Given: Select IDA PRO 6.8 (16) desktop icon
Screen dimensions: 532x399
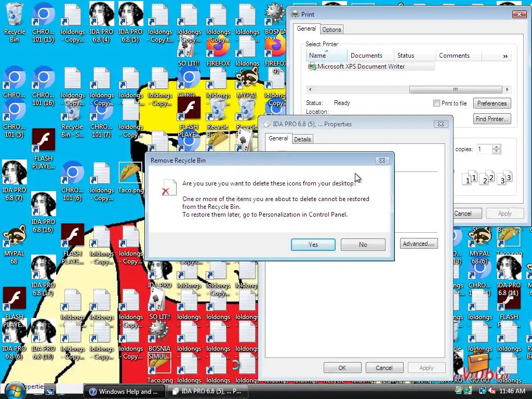Looking at the screenshot, I should click(x=43, y=212).
